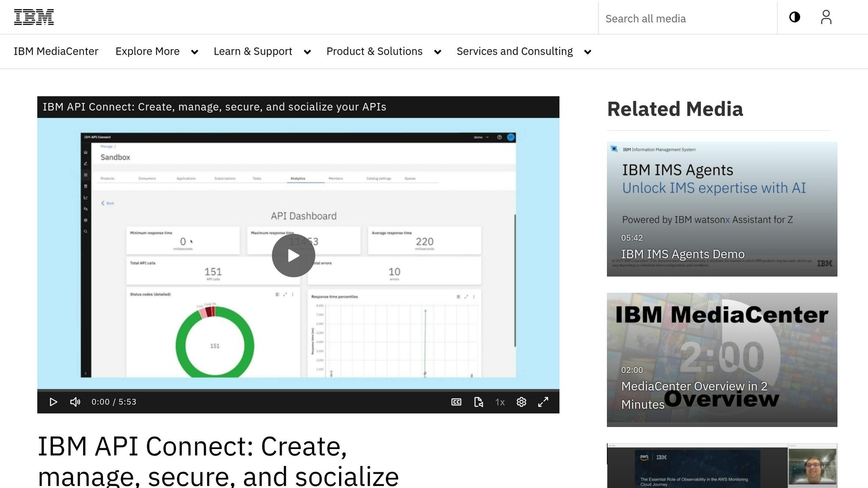Viewport: 868px width, 488px height.
Task: Play the large center overlay button
Action: [293, 255]
